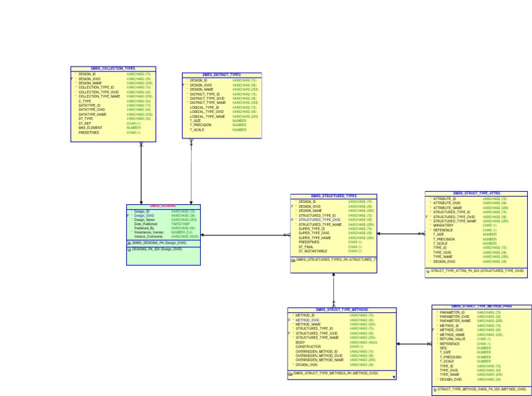Click the DMRS_STRUCTURED_TYPES_PK key icon

(x=293, y=260)
